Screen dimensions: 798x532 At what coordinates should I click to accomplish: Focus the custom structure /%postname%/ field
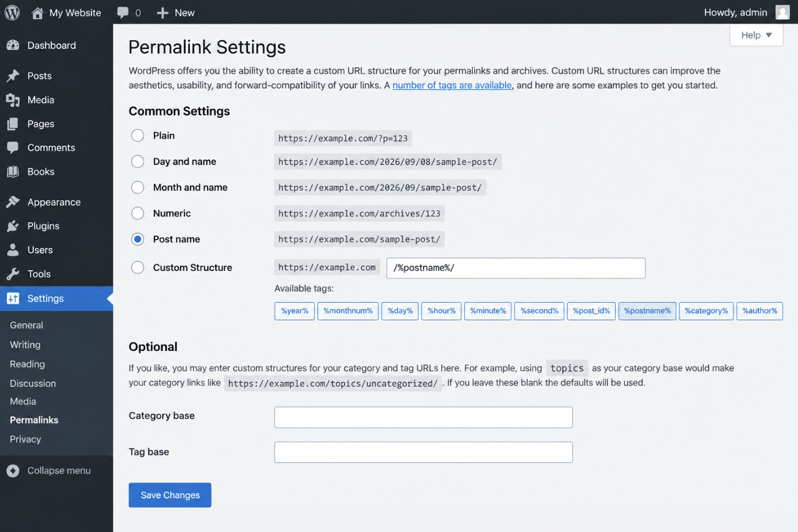pos(516,268)
